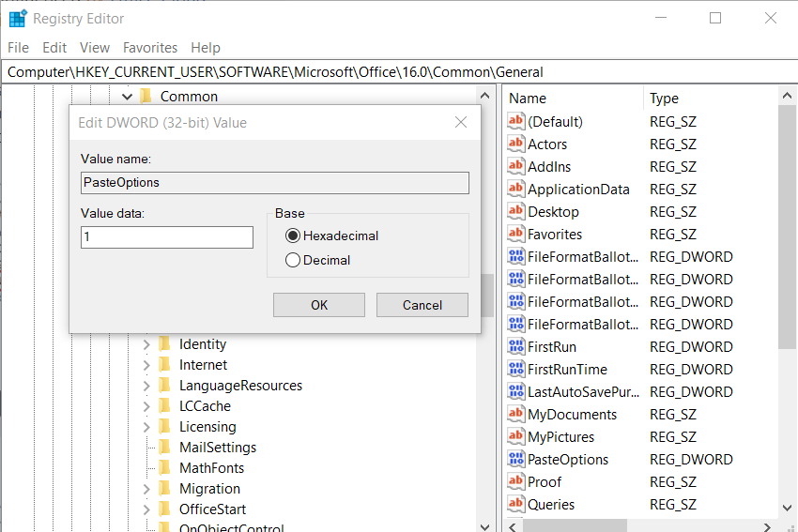Close the Edit DWORD dialog with X
798x532 pixels.
coord(461,122)
